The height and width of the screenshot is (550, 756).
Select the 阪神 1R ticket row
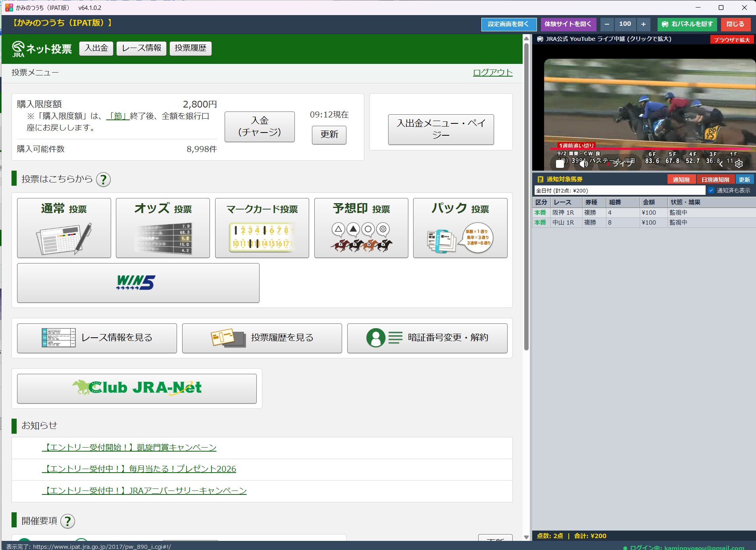click(x=644, y=213)
